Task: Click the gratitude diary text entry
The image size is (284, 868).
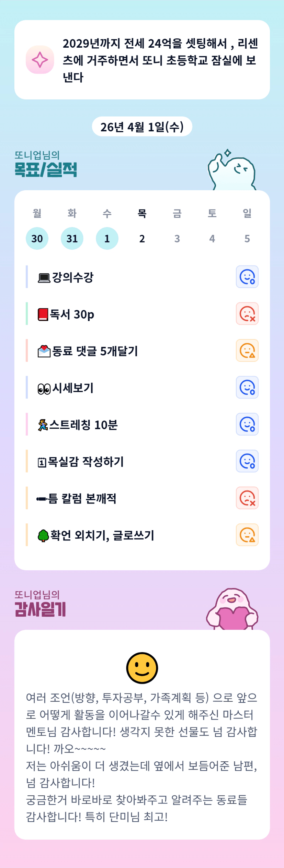Action: pyautogui.click(x=142, y=757)
